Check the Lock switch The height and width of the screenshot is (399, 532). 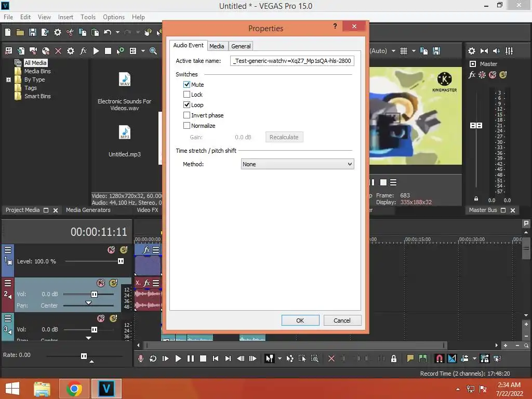coord(187,95)
